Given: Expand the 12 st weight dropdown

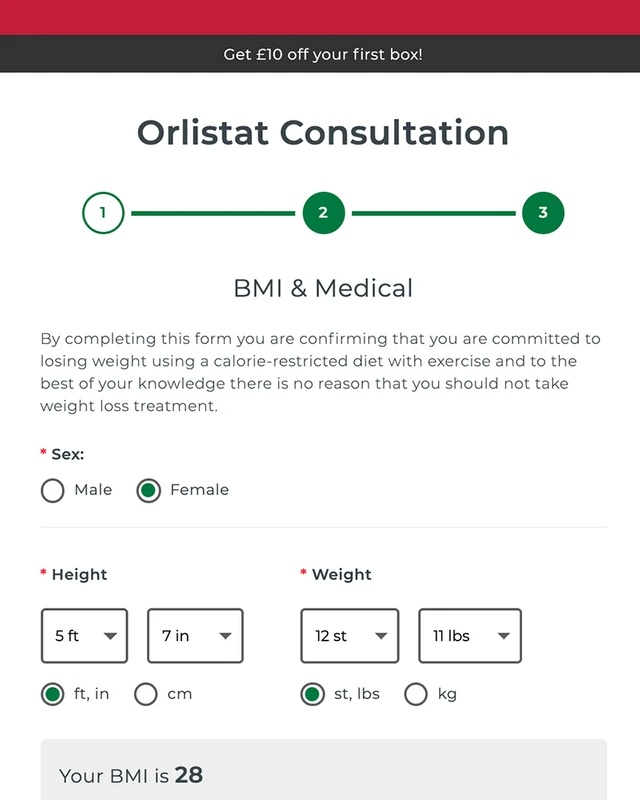Looking at the screenshot, I should tap(350, 636).
